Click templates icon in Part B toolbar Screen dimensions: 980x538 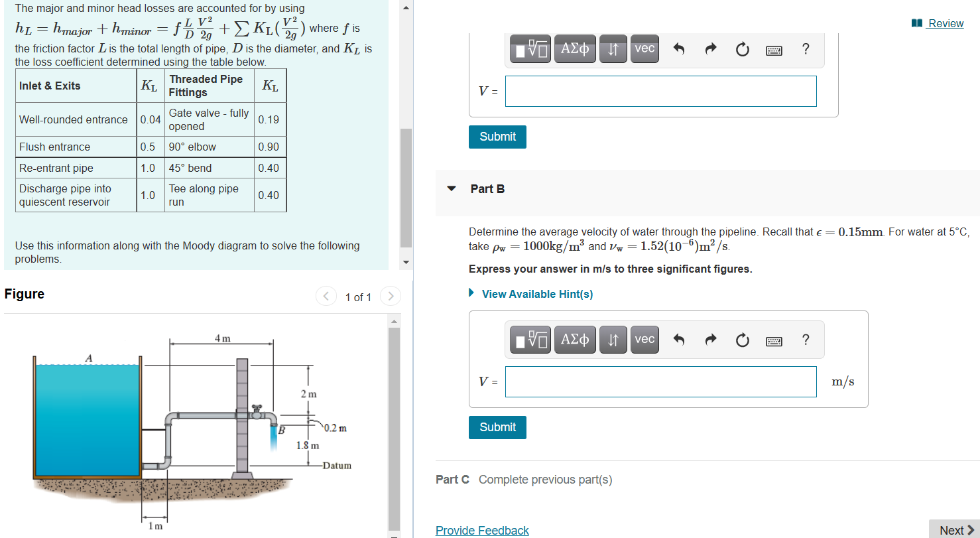(x=531, y=340)
